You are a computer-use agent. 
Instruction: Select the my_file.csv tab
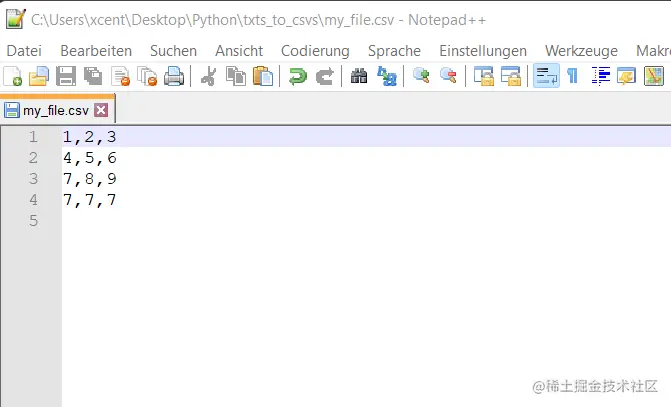pyautogui.click(x=56, y=110)
